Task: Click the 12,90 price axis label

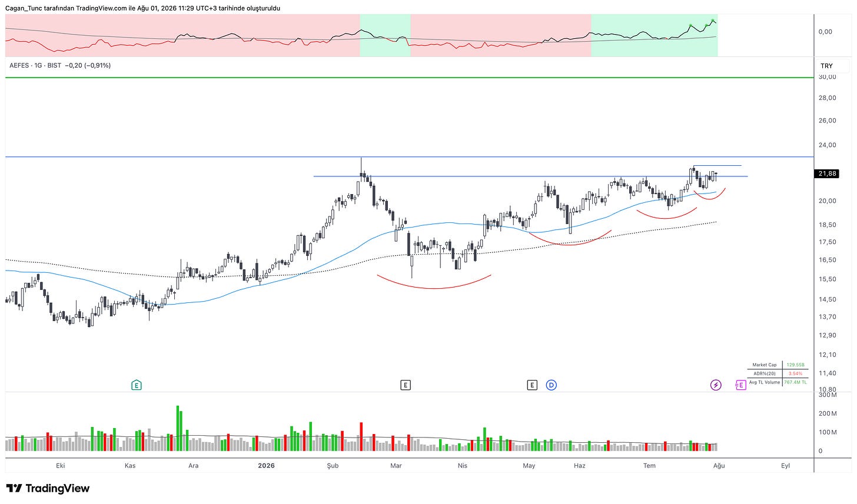Action: 827,335
